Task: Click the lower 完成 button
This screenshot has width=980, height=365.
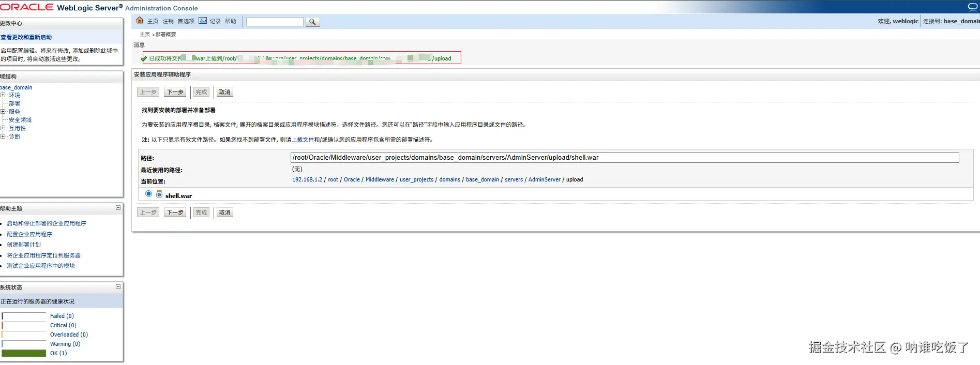Action: tap(201, 212)
